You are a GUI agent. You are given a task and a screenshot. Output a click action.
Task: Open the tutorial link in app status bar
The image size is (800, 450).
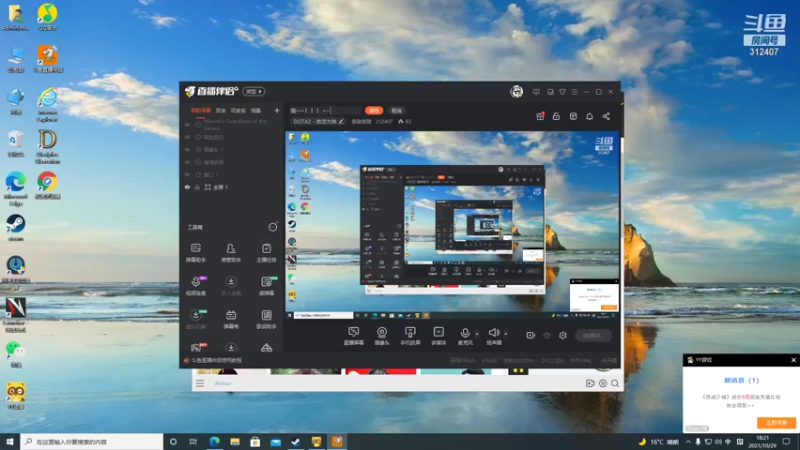tap(216, 360)
